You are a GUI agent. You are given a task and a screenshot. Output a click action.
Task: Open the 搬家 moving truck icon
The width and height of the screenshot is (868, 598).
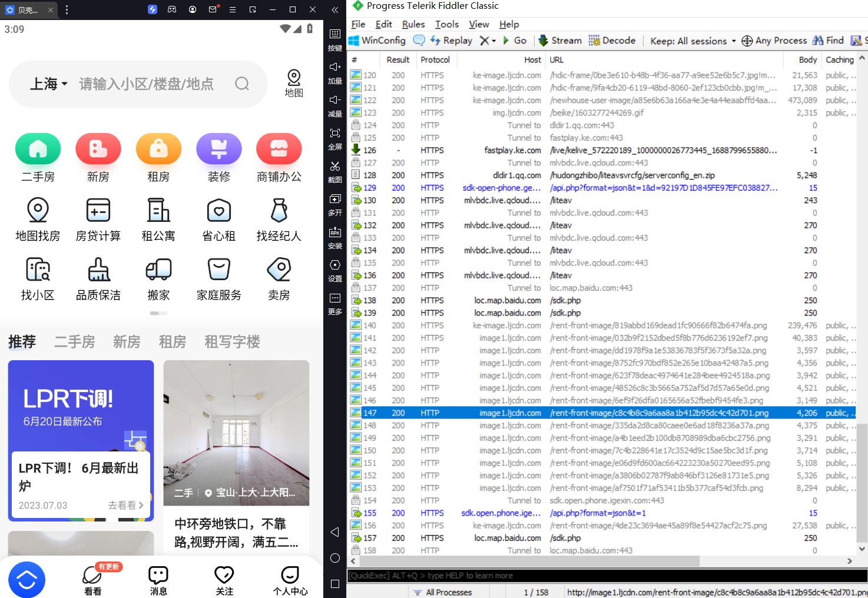pos(158,270)
